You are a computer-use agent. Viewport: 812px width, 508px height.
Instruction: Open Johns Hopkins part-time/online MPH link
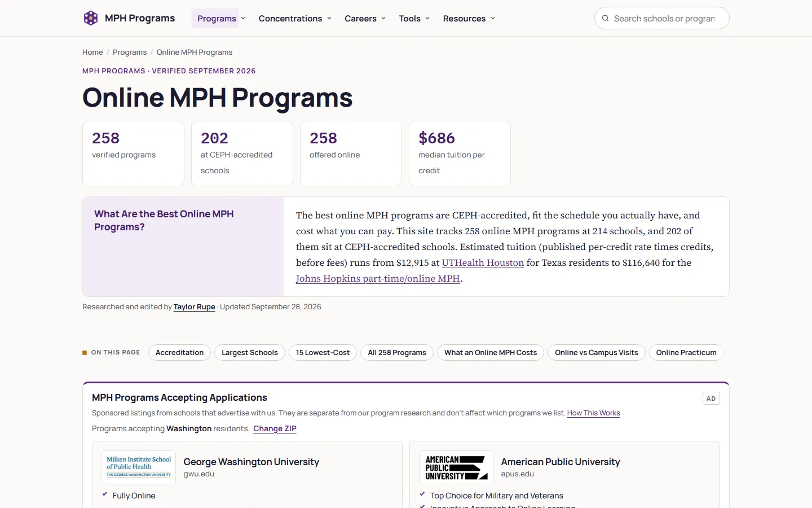pos(378,278)
